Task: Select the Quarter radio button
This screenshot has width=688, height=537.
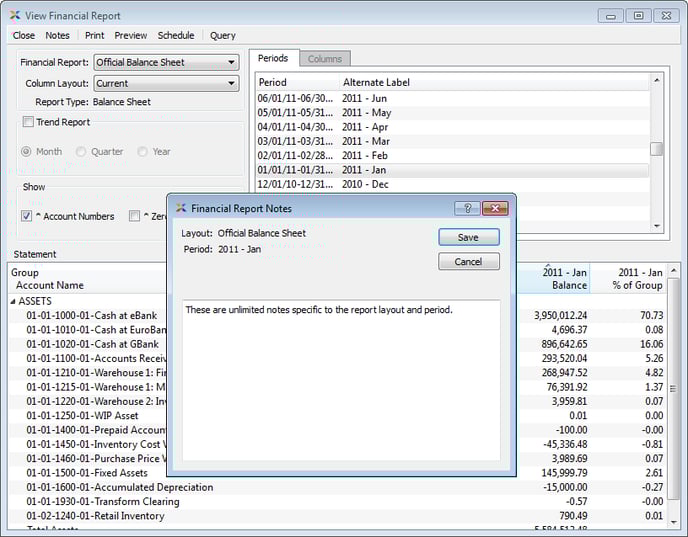Action: pos(83,152)
